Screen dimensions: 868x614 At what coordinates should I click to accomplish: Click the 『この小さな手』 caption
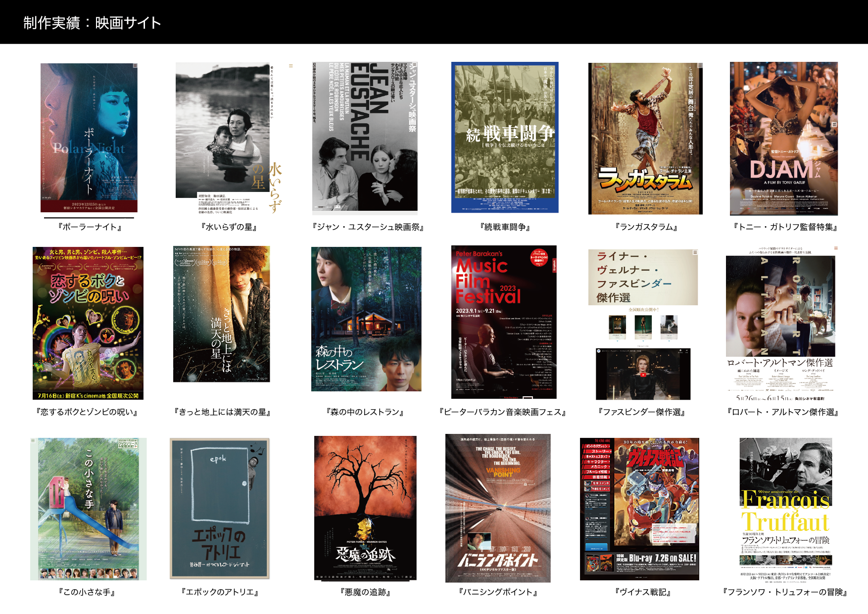87,592
